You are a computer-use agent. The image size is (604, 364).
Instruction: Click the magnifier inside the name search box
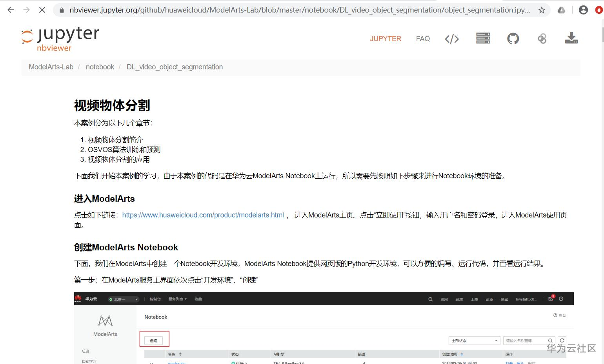pyautogui.click(x=550, y=340)
